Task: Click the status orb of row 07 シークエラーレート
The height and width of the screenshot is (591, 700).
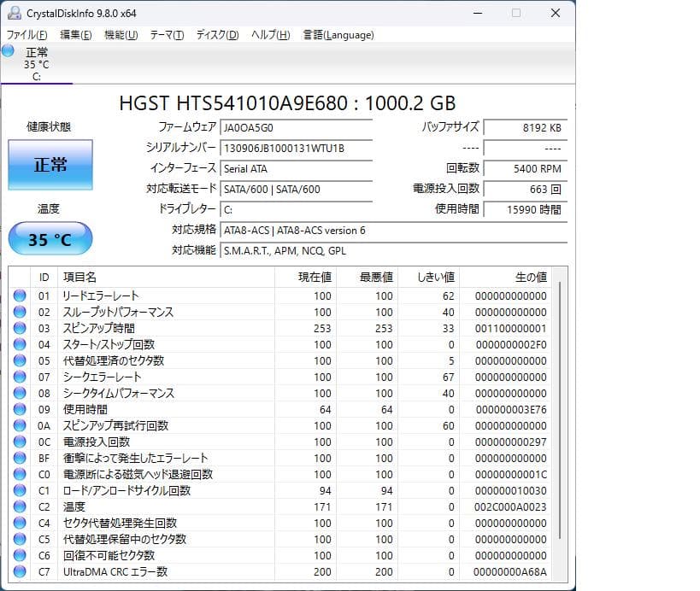Action: click(20, 377)
